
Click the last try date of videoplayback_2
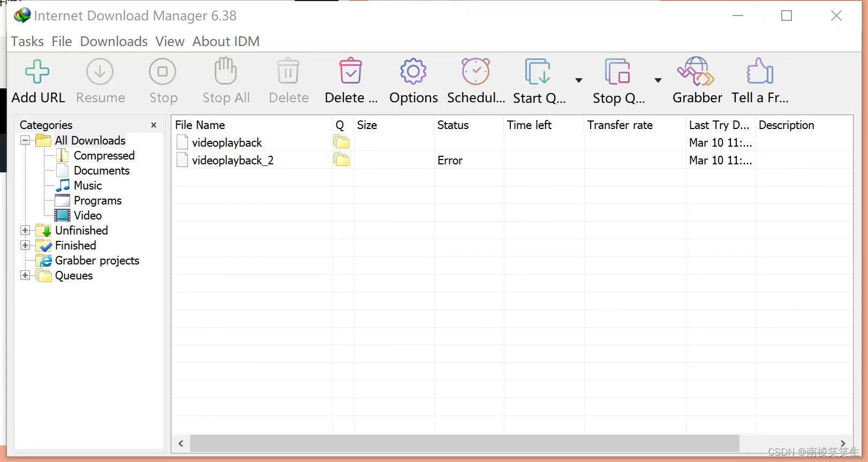point(720,160)
